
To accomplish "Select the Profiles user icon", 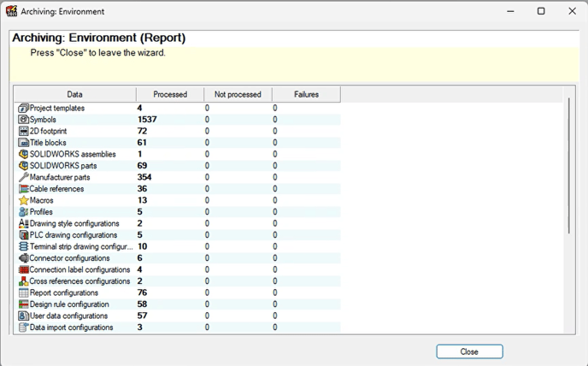I will (23, 212).
